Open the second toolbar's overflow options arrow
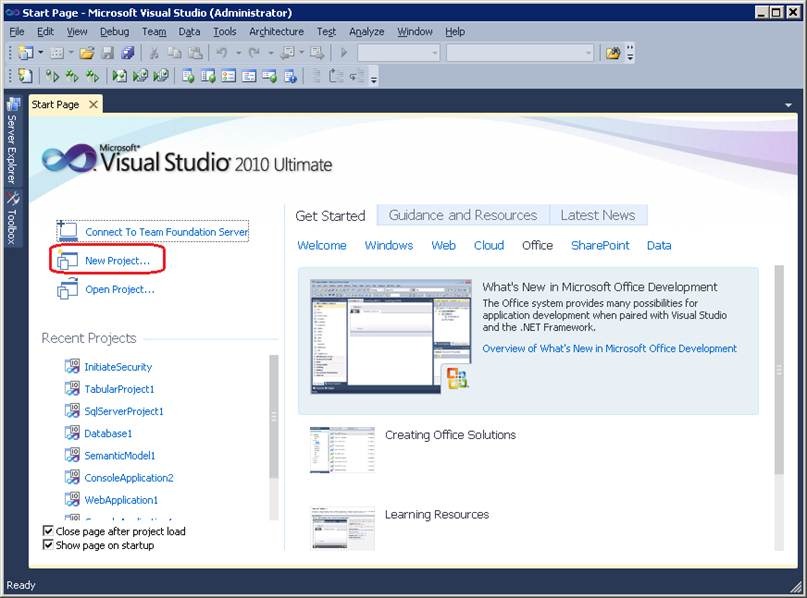The height and width of the screenshot is (598, 807). (374, 77)
